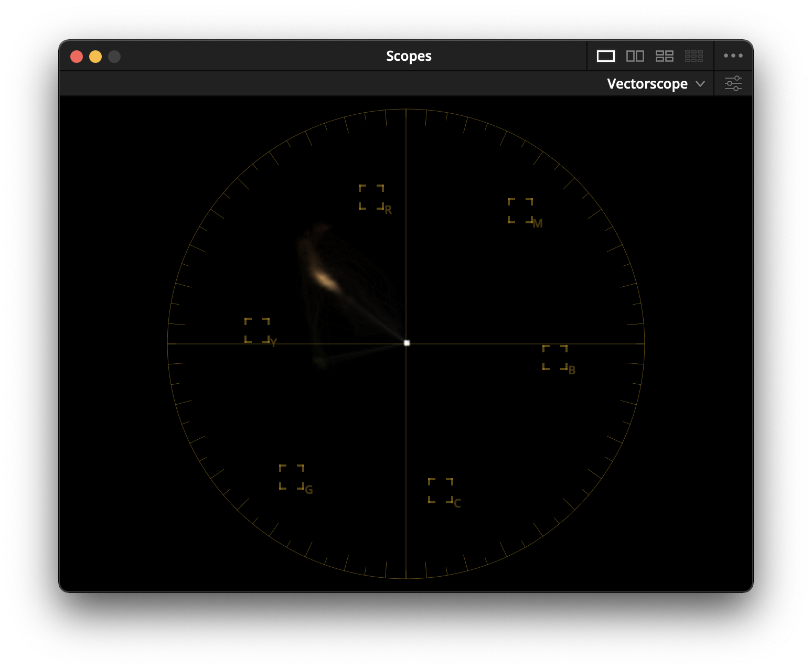The height and width of the screenshot is (670, 812).
Task: Switch to nine-up scope grid layout
Action: tap(694, 56)
